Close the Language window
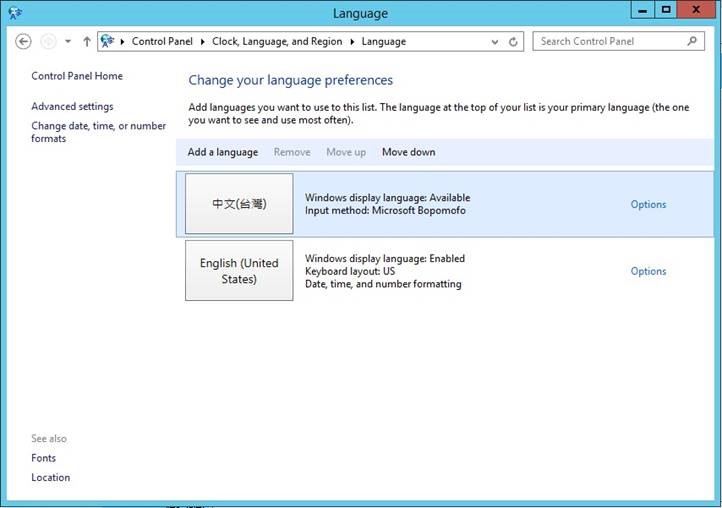This screenshot has height=508, width=722. click(696, 10)
